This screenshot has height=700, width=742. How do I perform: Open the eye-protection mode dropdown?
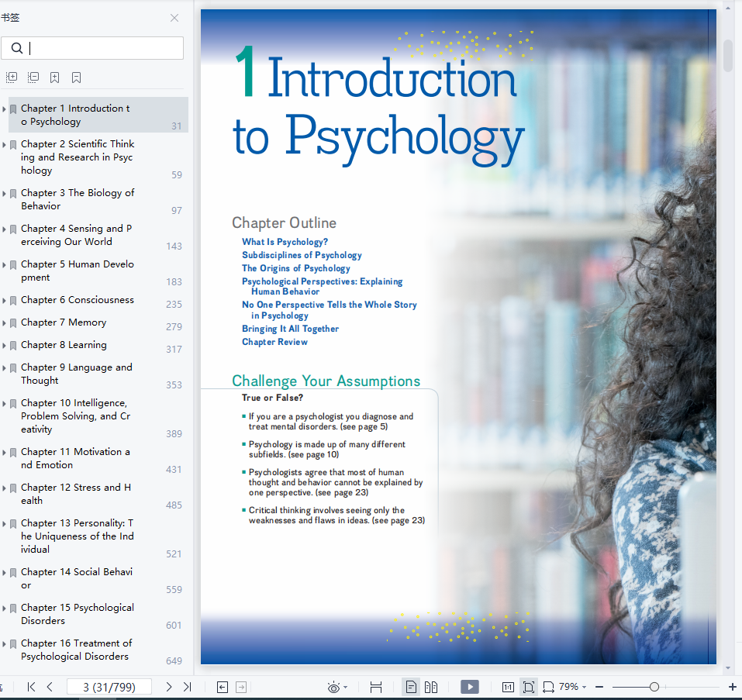(x=346, y=688)
